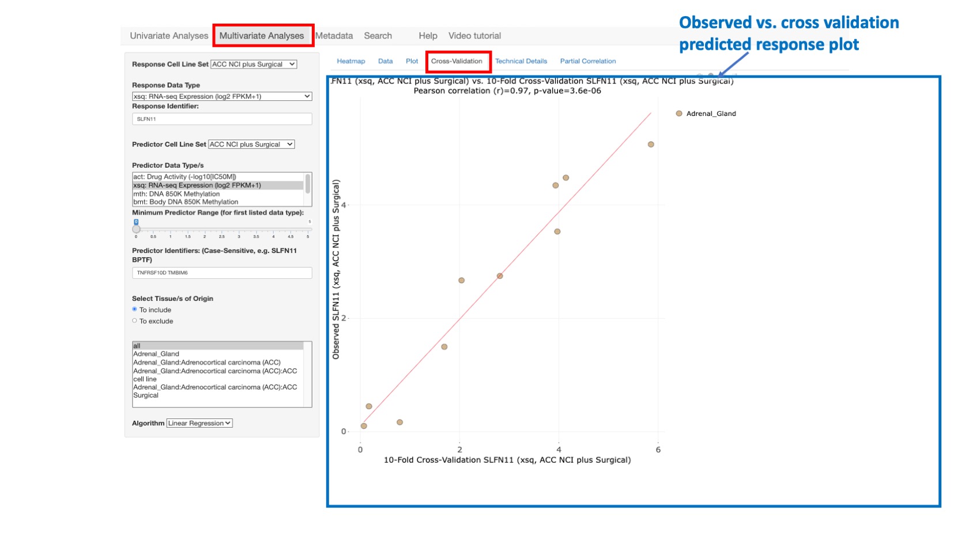Switch to the Plot tab
Viewport: 980px width, 551px height.
pyautogui.click(x=412, y=61)
